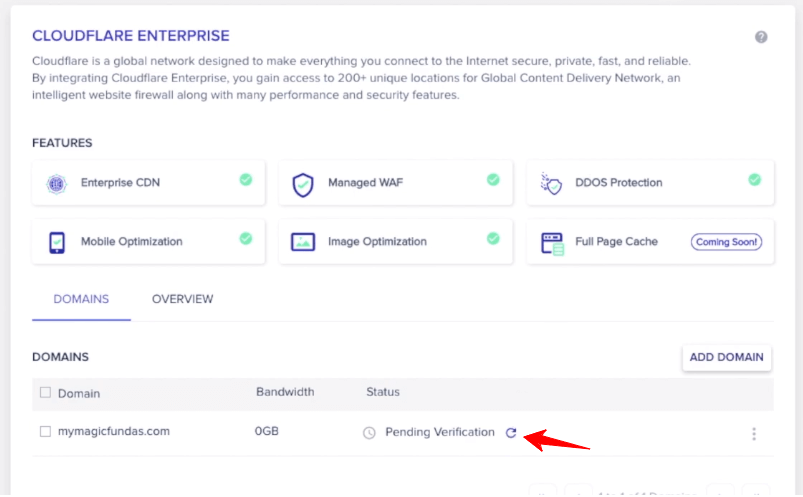Screen dimensions: 803x497
Task: Click the DDOS Protection label
Action: click(619, 183)
